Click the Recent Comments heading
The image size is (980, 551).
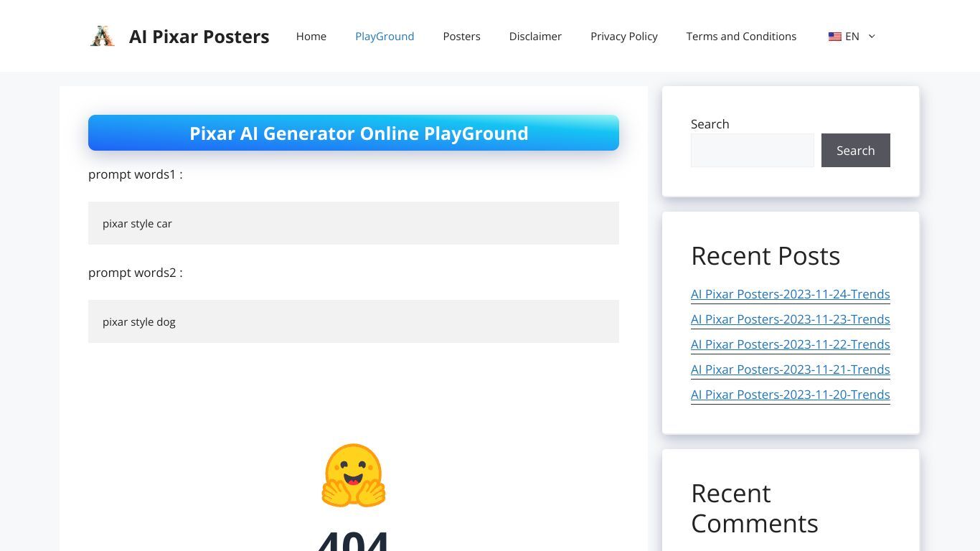(755, 509)
